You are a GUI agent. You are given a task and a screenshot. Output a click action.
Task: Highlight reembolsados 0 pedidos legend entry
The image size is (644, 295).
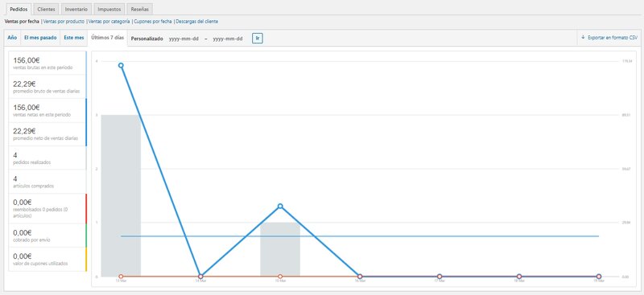(x=47, y=208)
